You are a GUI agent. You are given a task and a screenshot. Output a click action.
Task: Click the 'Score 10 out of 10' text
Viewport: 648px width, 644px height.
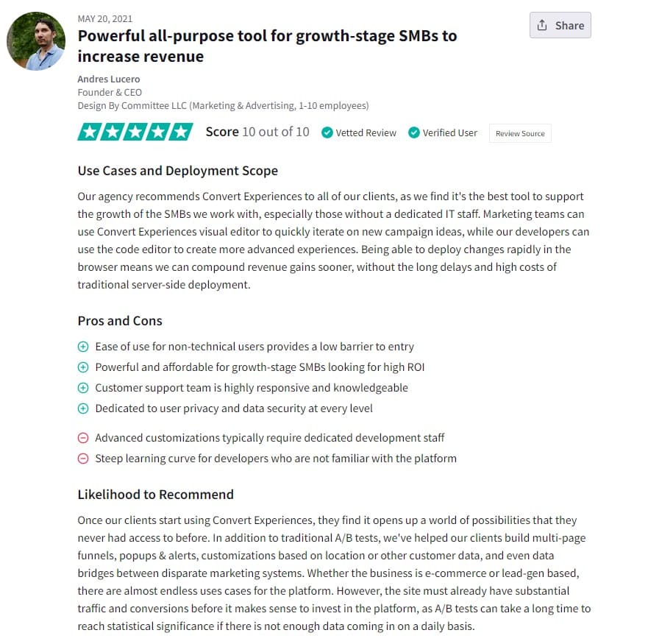[257, 132]
